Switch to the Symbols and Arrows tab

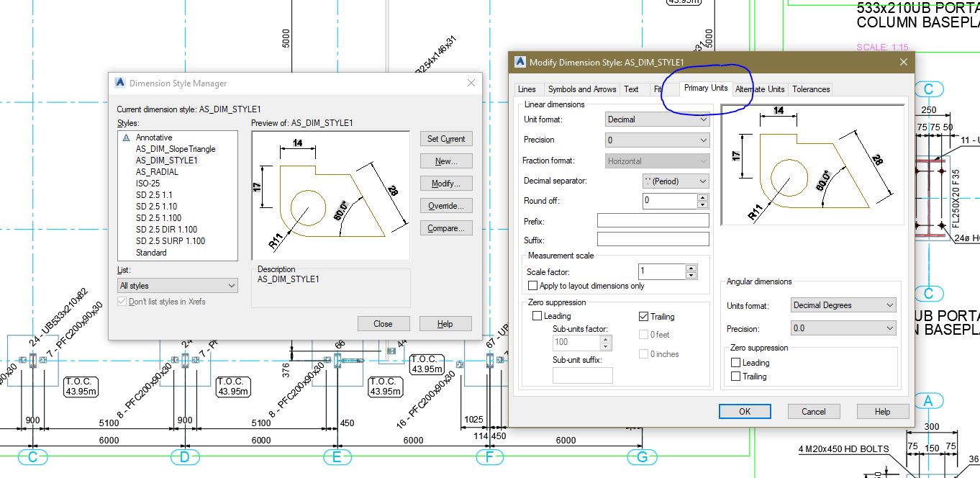coord(582,89)
